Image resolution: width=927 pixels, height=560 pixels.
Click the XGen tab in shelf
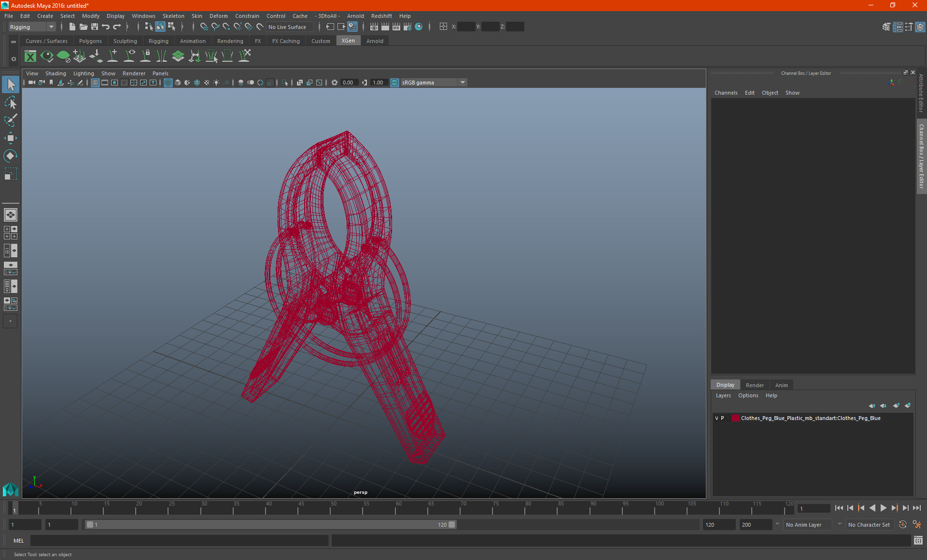coord(348,41)
